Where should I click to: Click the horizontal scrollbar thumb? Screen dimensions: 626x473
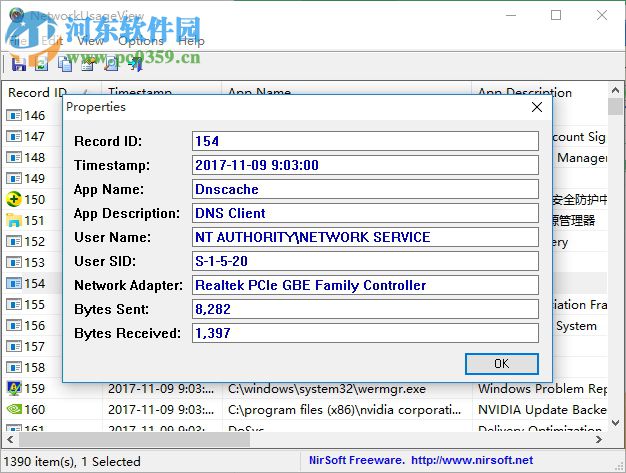coord(134,439)
